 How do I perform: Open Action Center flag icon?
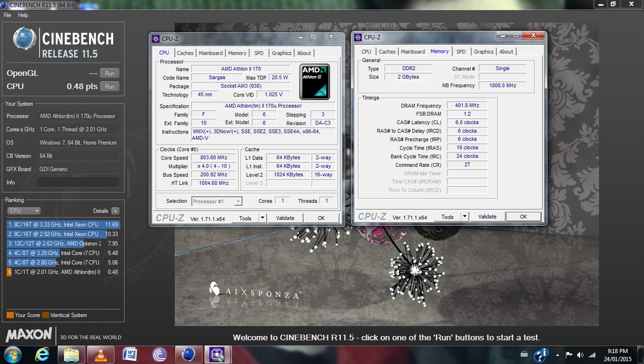pyautogui.click(x=569, y=355)
